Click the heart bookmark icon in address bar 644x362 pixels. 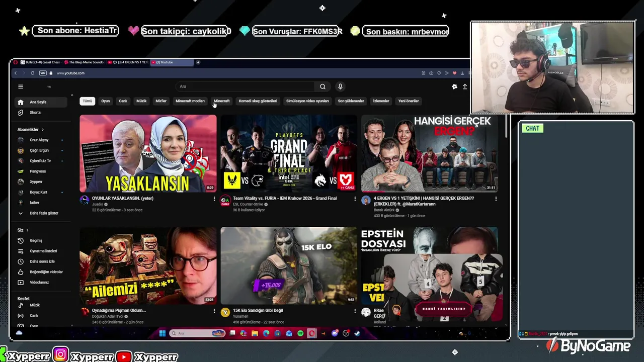coord(454,73)
